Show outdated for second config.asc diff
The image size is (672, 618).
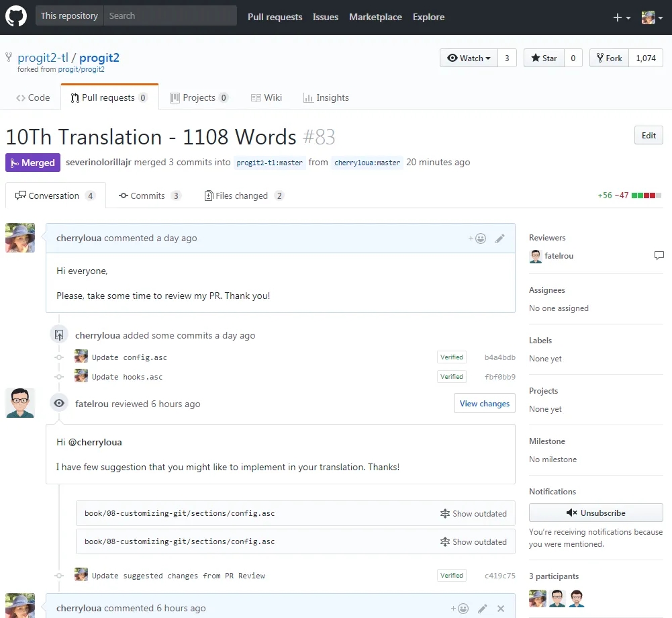coord(473,542)
